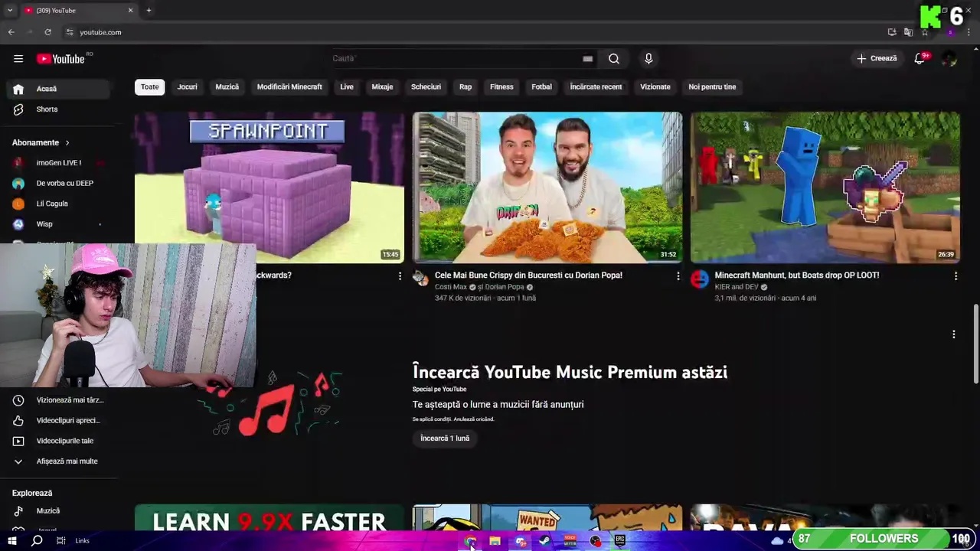
Task: View site information icon in address bar
Action: [69, 32]
